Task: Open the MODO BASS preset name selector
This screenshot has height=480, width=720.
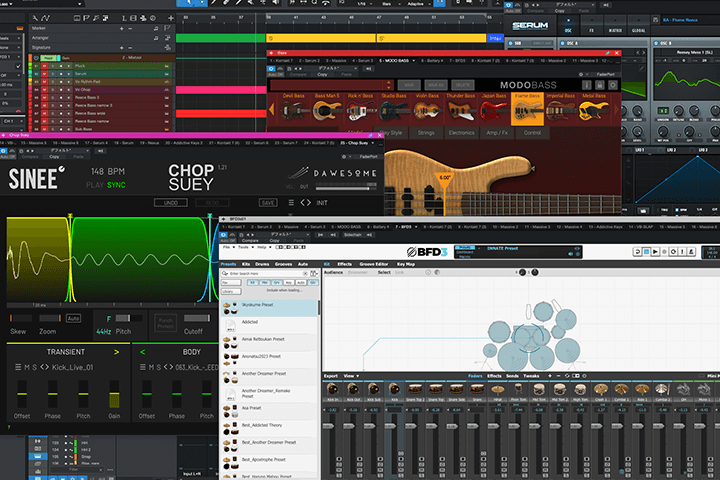Action: [331, 85]
